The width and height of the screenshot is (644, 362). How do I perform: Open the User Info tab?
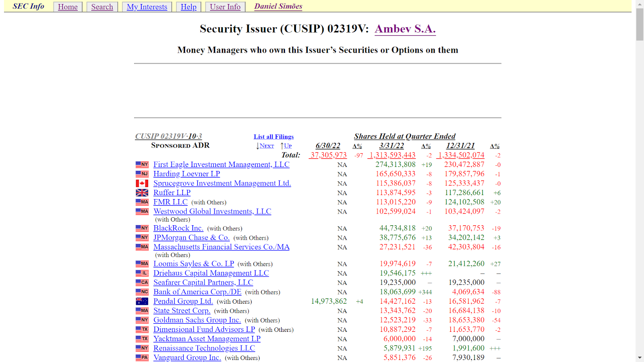pyautogui.click(x=225, y=7)
